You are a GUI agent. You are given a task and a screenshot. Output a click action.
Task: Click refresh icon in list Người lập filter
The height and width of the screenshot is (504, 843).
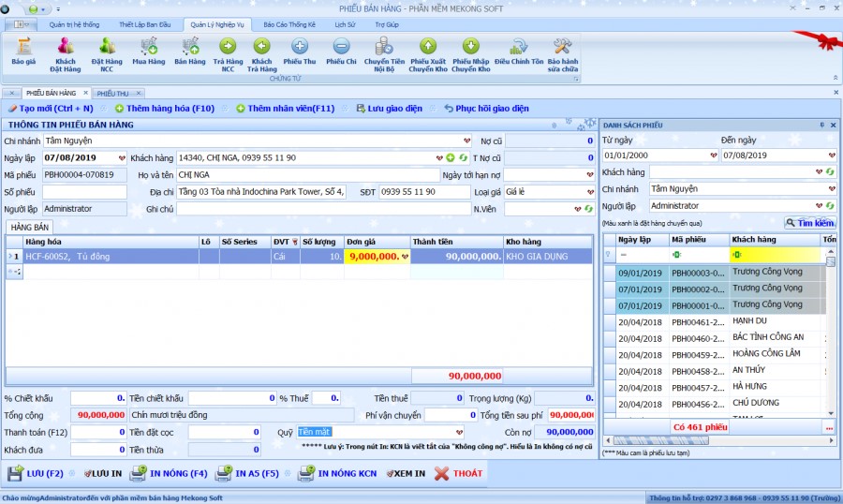(x=830, y=205)
